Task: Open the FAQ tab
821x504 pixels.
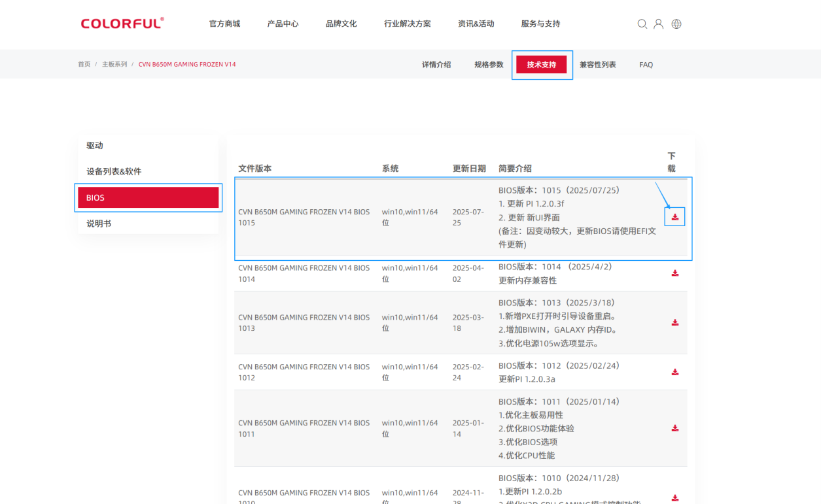Action: point(646,64)
